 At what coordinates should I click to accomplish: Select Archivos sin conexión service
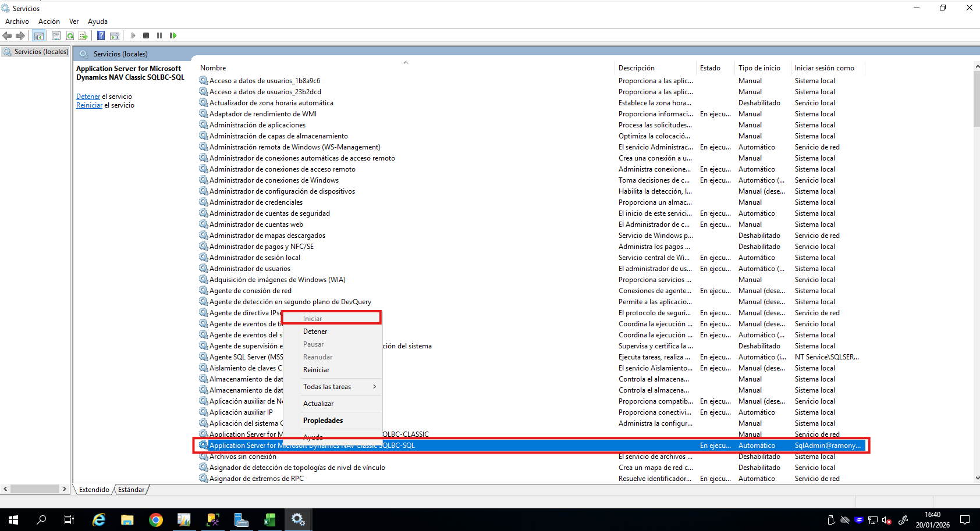click(243, 457)
